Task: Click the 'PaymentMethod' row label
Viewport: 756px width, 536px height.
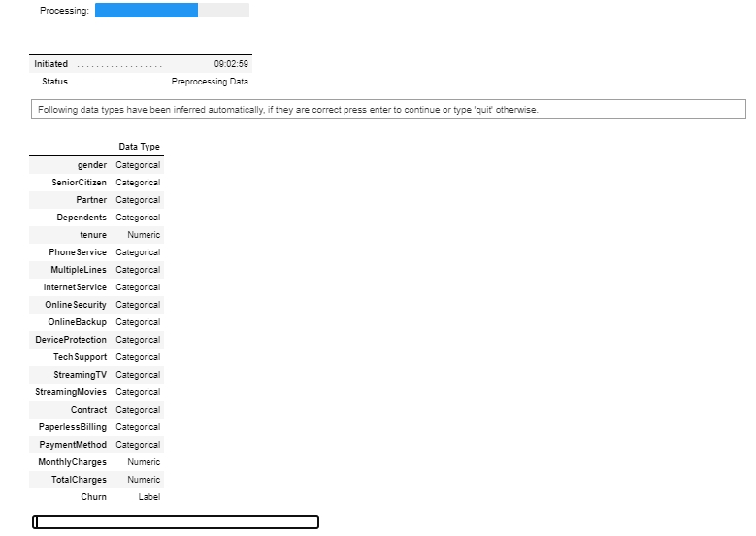Action: [x=74, y=445]
